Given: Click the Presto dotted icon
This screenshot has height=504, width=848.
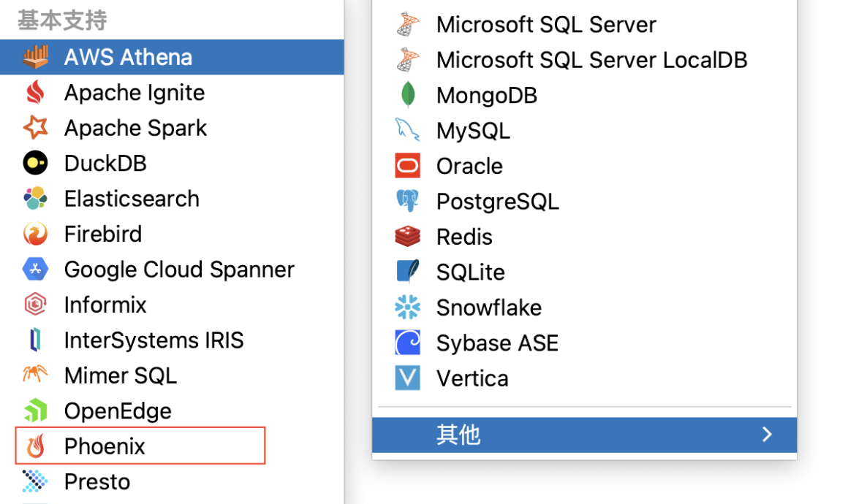Looking at the screenshot, I should (36, 481).
